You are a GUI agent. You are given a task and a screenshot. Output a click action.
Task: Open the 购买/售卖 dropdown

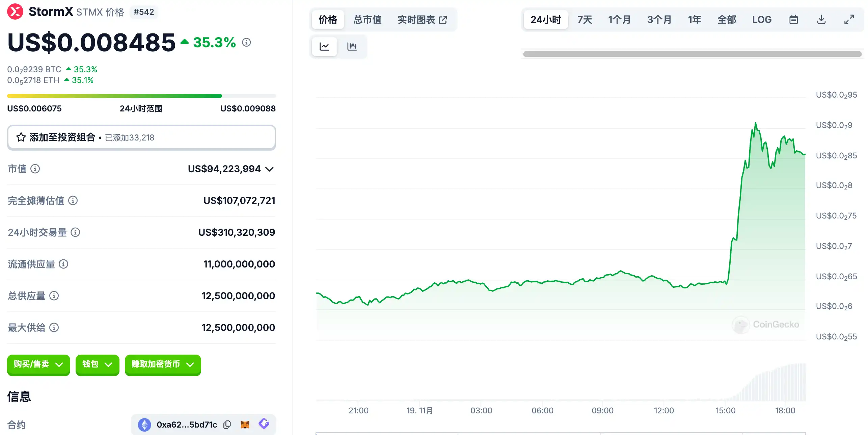38,364
